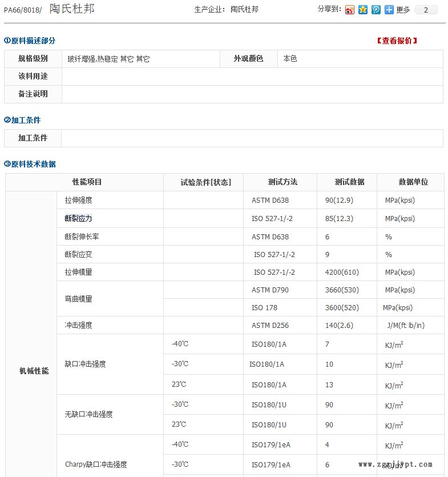The width and height of the screenshot is (448, 477).
Task: Click the 外观颜色 label cell
Action: 248,59
